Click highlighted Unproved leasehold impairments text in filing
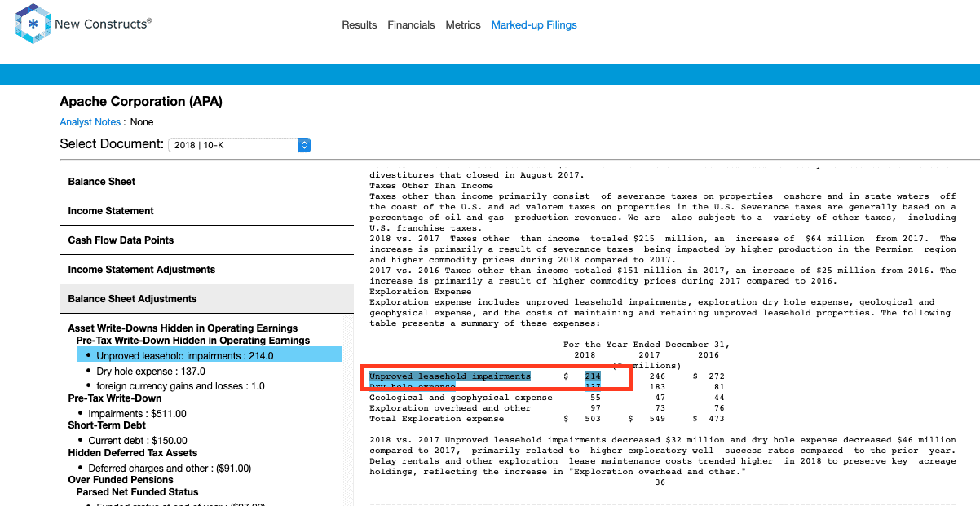 click(449, 376)
